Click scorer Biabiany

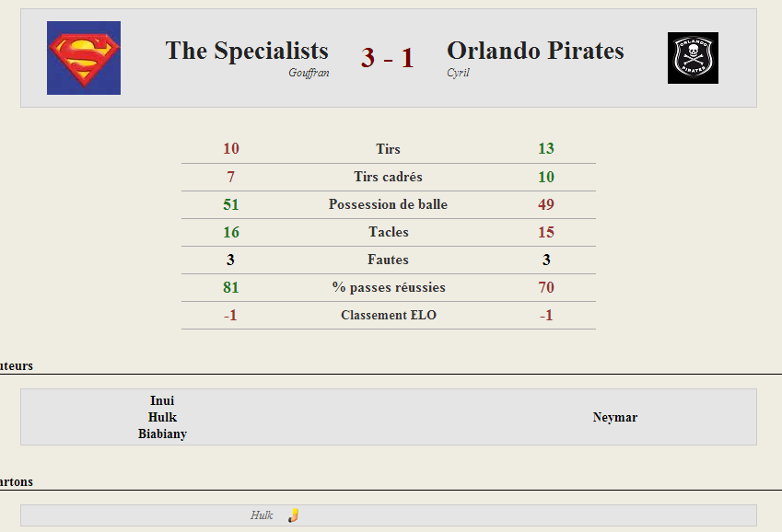click(163, 434)
